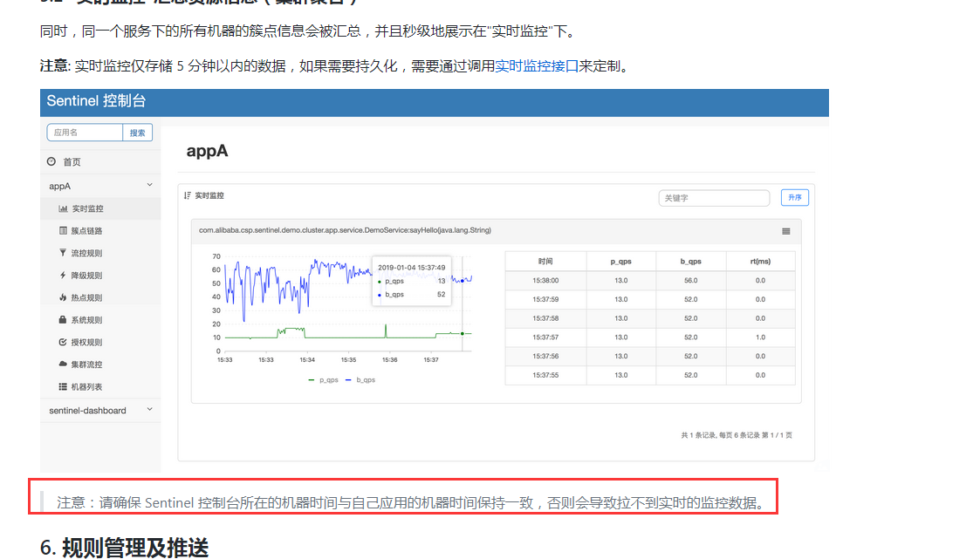The image size is (980, 559).
Task: Click the rt(ms) column header
Action: point(760,261)
